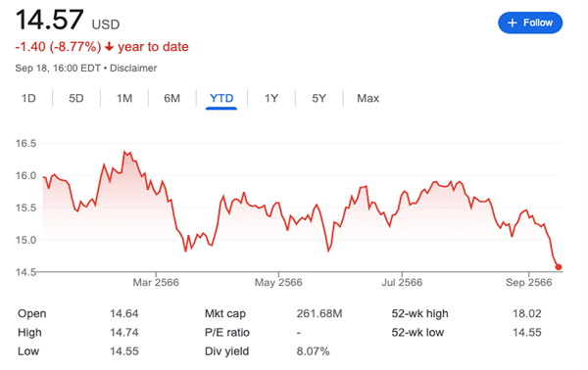The image size is (588, 370).
Task: Click the Mkt cap label
Action: click(225, 314)
